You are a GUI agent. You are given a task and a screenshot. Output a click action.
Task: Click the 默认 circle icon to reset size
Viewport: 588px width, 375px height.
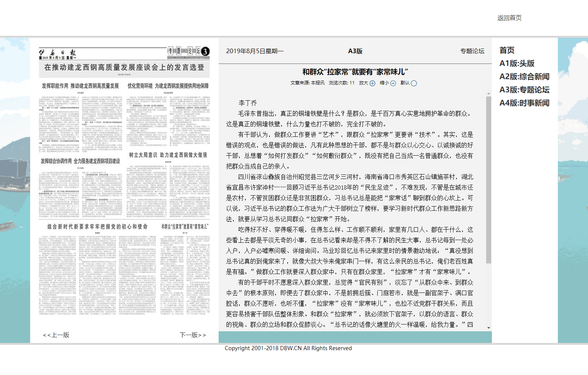[x=414, y=83]
